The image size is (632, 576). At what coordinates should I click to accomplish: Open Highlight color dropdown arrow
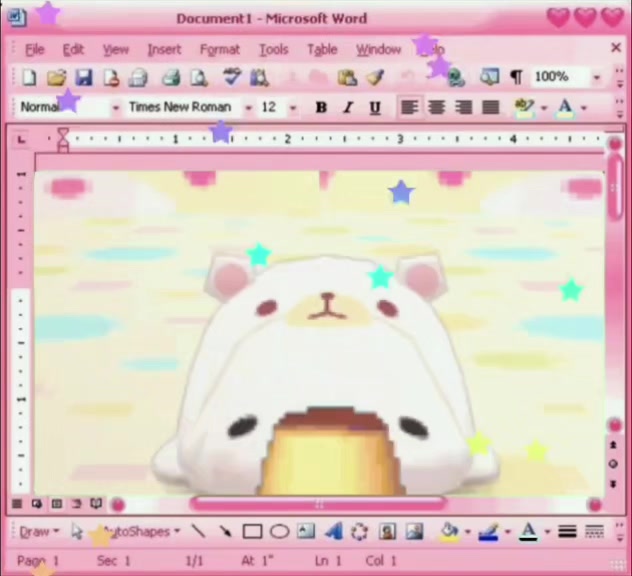tap(544, 108)
